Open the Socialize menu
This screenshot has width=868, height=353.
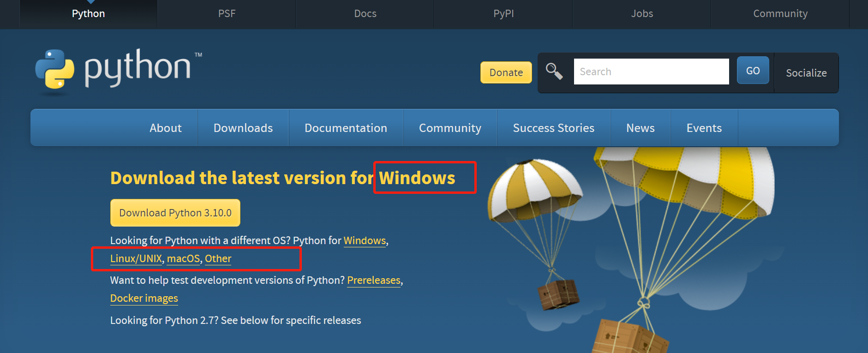tap(806, 73)
